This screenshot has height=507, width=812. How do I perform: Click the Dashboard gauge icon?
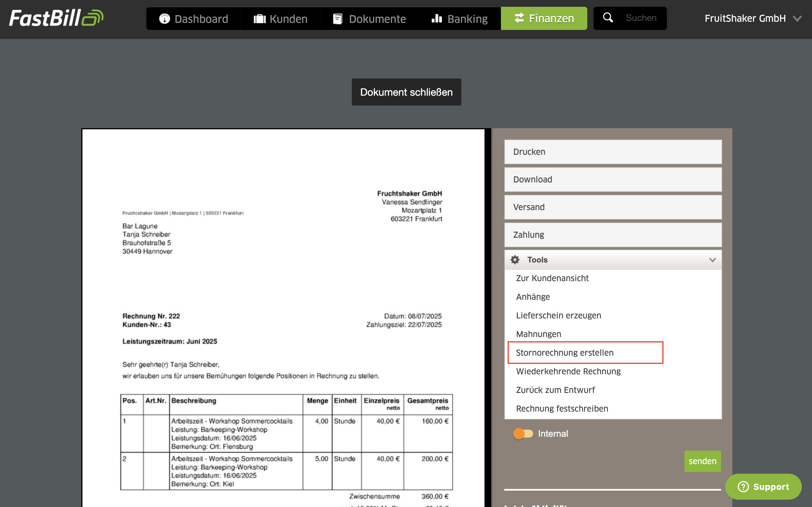[164, 19]
